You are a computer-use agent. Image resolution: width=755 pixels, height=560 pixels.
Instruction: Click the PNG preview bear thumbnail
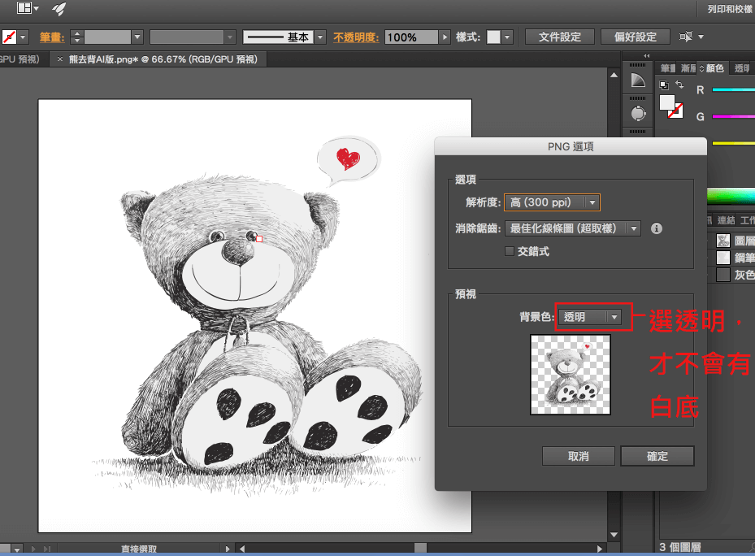click(570, 374)
